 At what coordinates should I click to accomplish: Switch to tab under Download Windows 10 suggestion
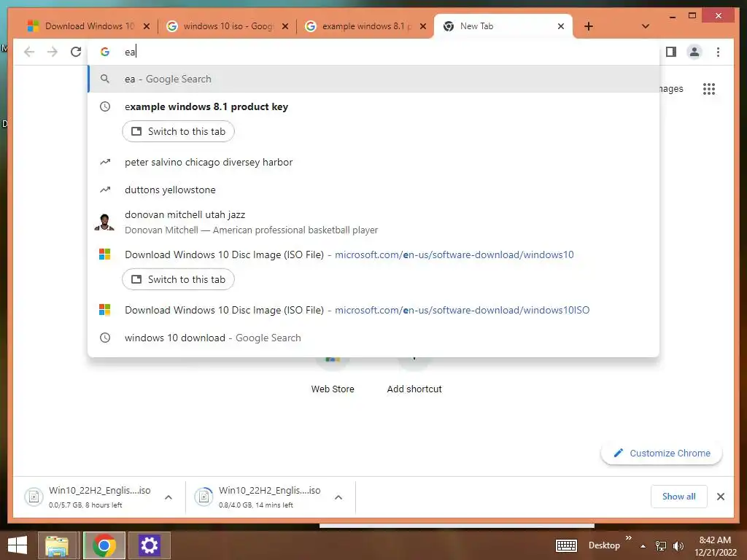point(178,279)
